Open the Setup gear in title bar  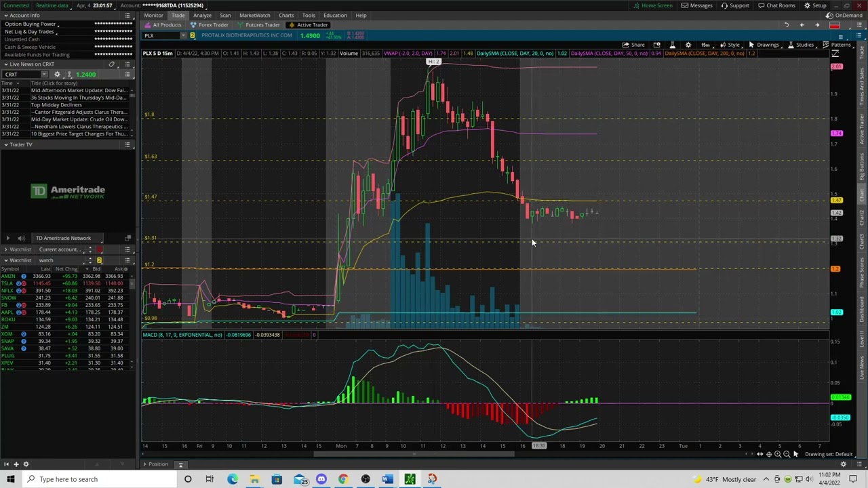pyautogui.click(x=815, y=5)
